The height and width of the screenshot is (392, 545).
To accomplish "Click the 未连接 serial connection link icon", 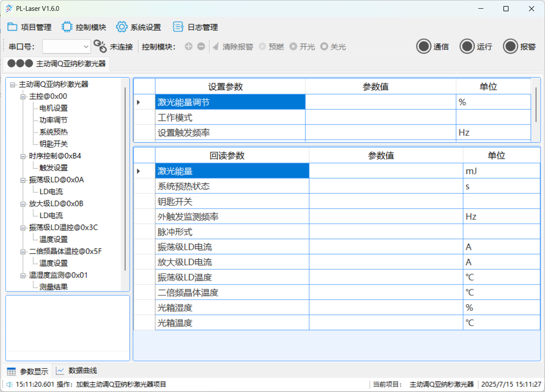I will coord(100,46).
